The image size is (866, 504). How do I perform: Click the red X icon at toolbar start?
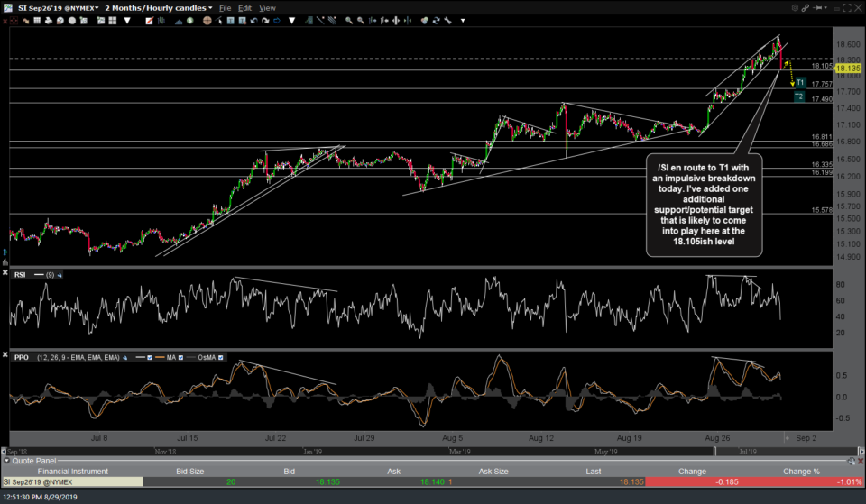coord(5,21)
